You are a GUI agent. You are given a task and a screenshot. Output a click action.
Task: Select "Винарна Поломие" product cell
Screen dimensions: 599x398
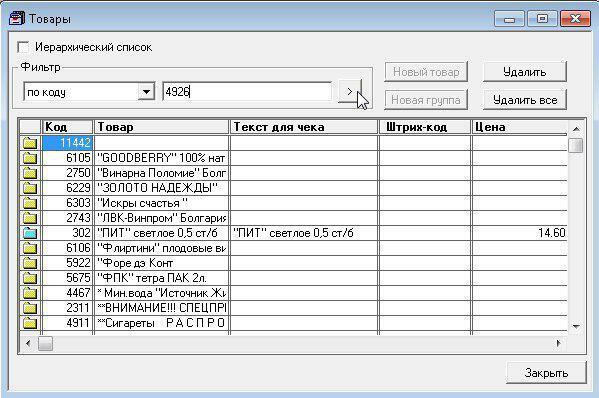pyautogui.click(x=161, y=173)
